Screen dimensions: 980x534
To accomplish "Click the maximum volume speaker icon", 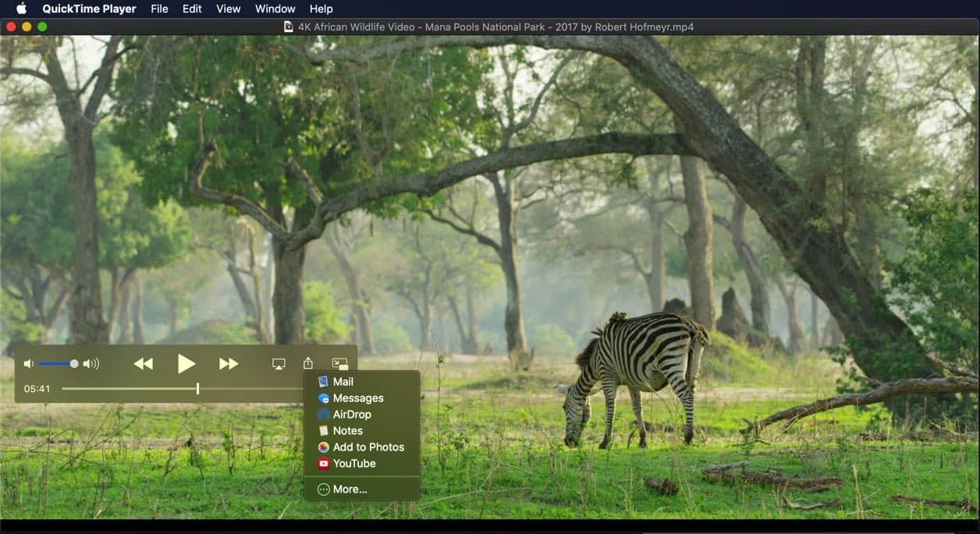I will pos(91,364).
